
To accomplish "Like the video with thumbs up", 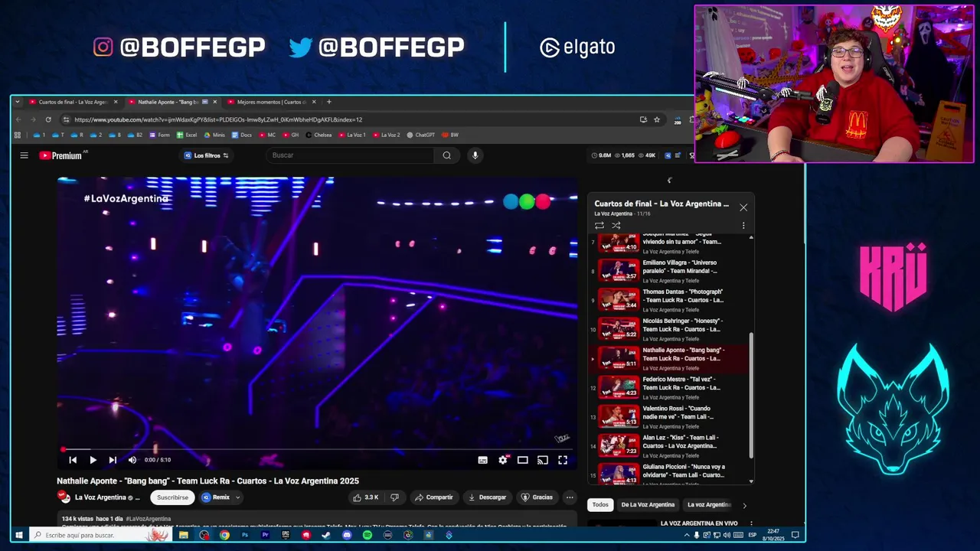I will (366, 497).
